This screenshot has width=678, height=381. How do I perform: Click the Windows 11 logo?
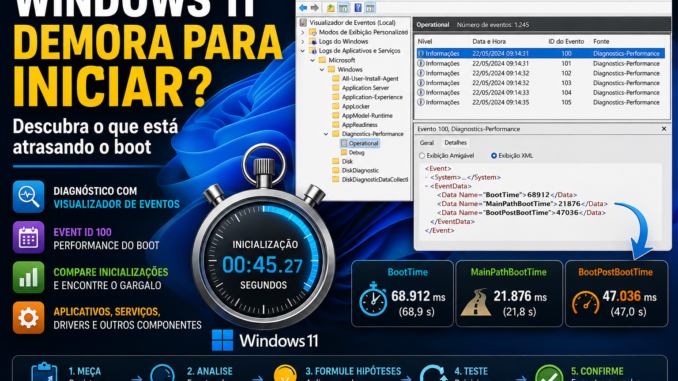coord(222,340)
